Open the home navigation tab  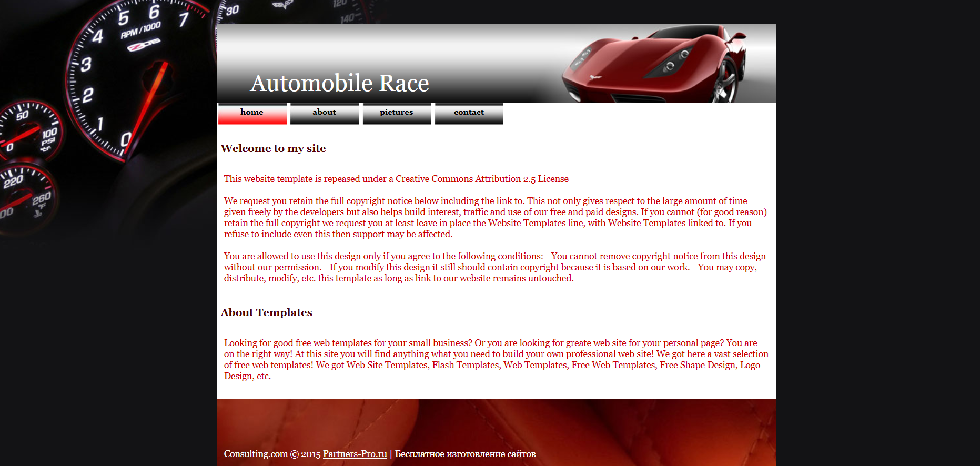pos(252,114)
